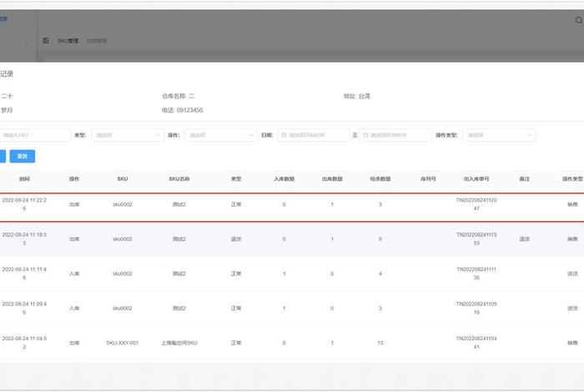Viewport: 584px width, 392px height.
Task: Click the calendar icon in start date field
Action: pyautogui.click(x=284, y=135)
